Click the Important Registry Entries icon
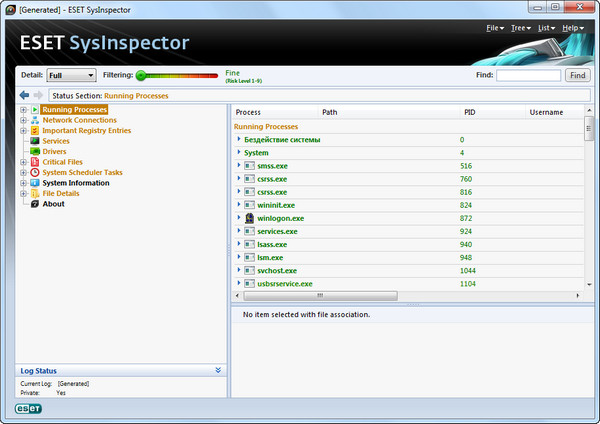The image size is (600, 424). coord(35,131)
